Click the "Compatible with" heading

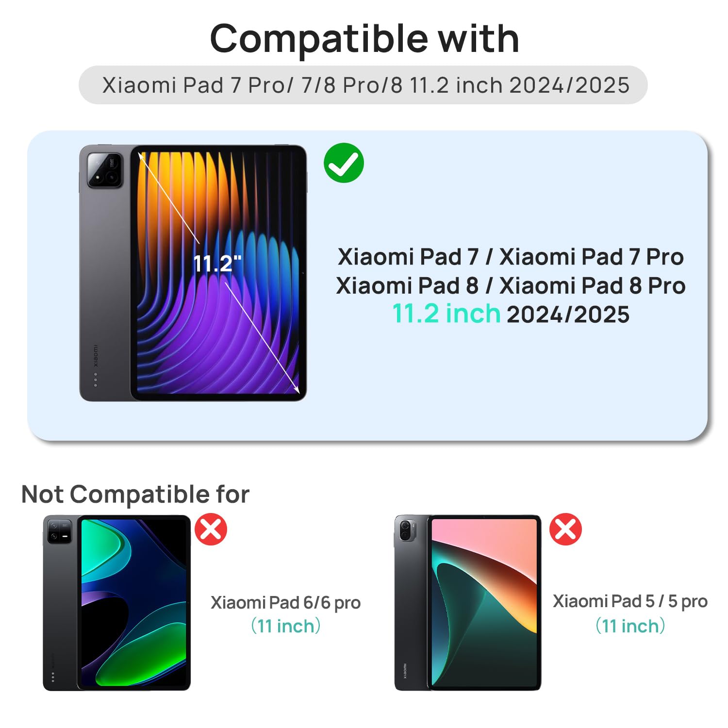click(364, 39)
